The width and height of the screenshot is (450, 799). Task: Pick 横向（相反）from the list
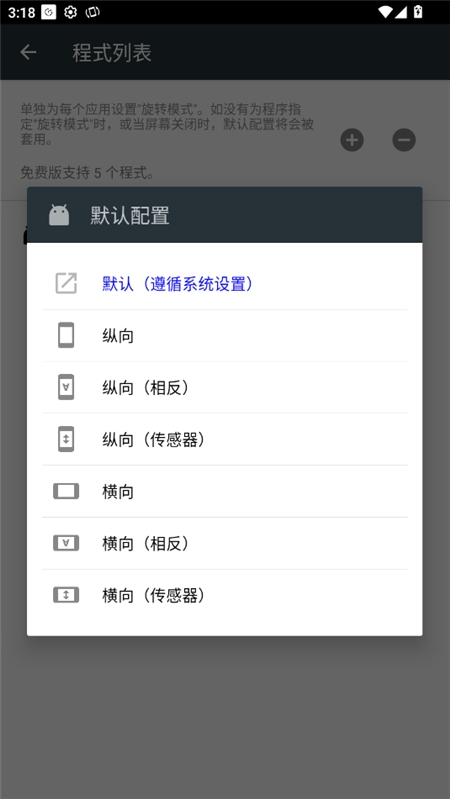click(225, 544)
